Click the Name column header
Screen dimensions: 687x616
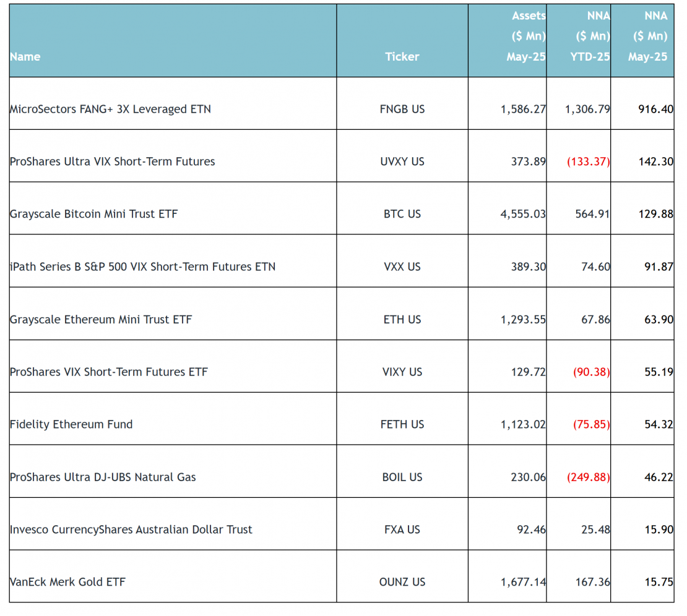pos(25,57)
